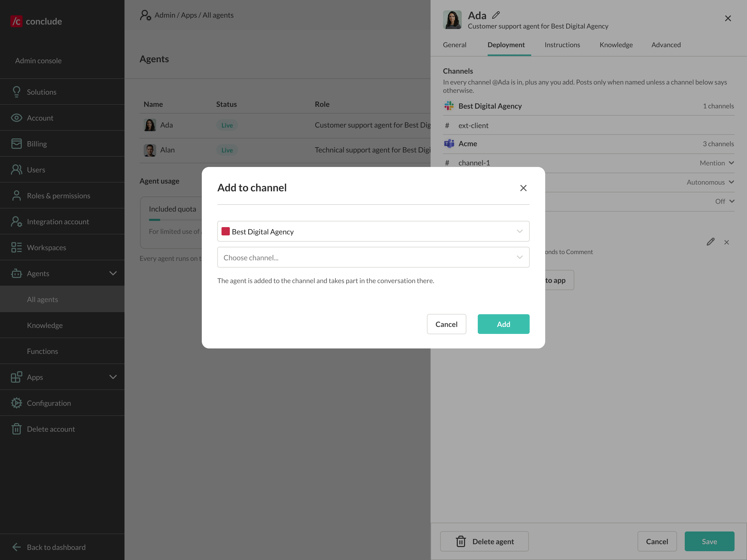Image resolution: width=747 pixels, height=560 pixels.
Task: Click the channel-1 row name
Action: (x=474, y=163)
